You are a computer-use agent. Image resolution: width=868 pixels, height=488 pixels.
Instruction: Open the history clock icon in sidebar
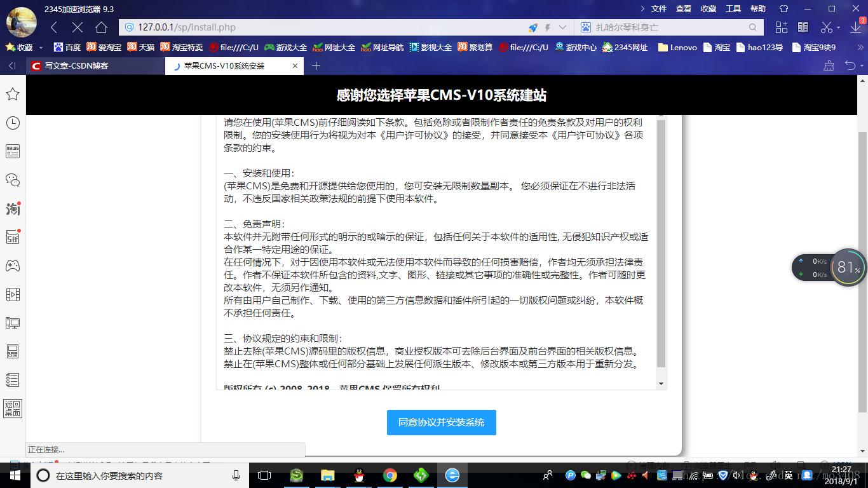pos(13,123)
